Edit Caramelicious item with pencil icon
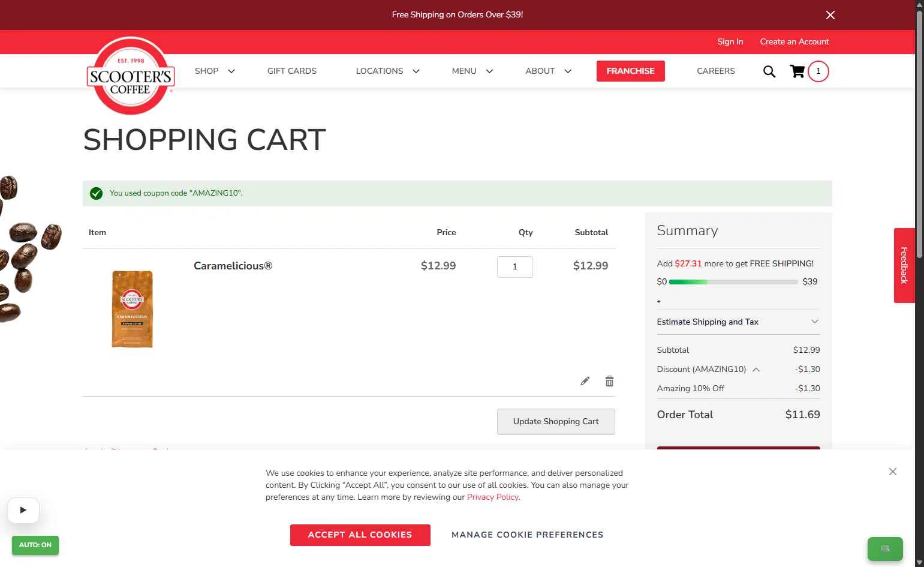This screenshot has width=924, height=567. 585,381
